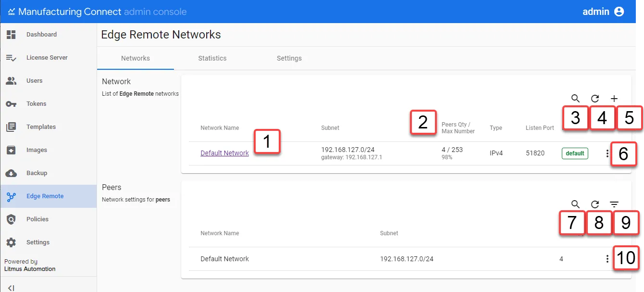Image resolution: width=644 pixels, height=292 pixels.
Task: Open the Dashboard sidebar icon
Action: coord(11,35)
